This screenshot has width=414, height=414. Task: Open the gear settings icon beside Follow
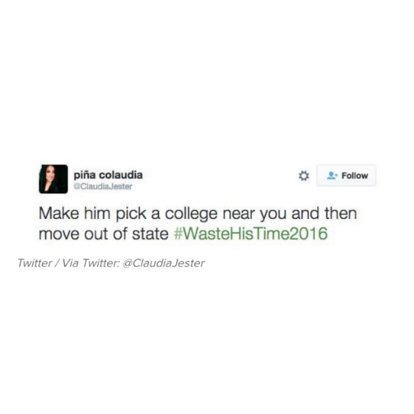(x=303, y=176)
